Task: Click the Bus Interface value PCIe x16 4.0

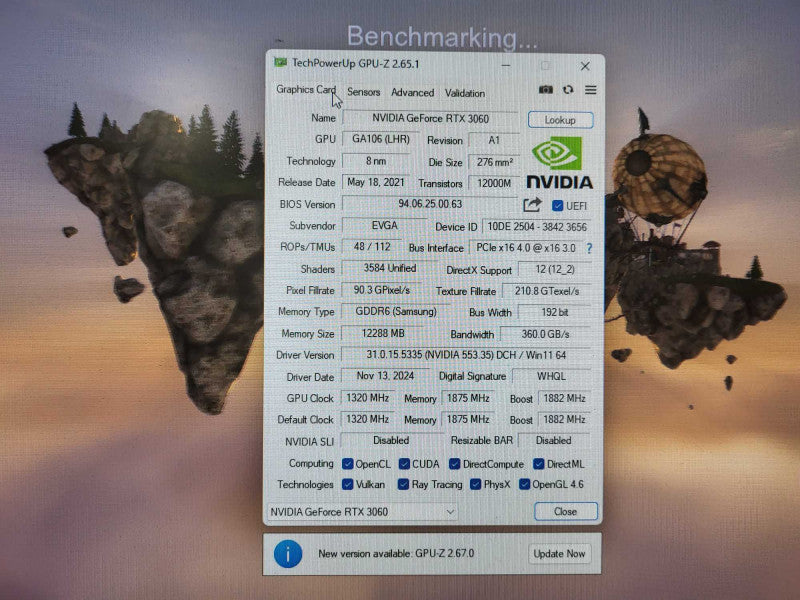Action: [x=526, y=248]
